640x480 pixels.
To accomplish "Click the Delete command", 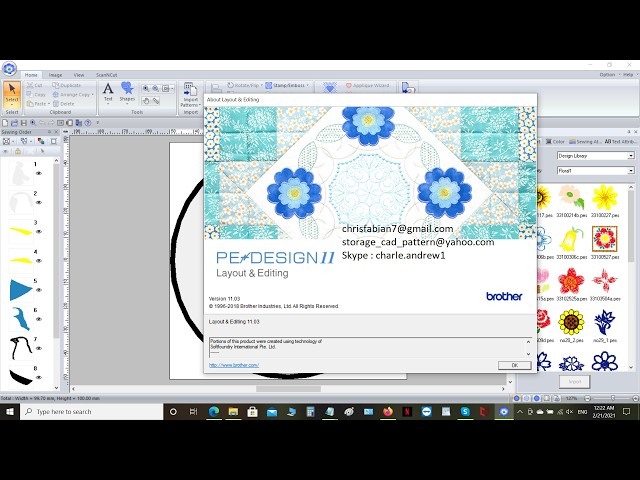I will click(63, 104).
